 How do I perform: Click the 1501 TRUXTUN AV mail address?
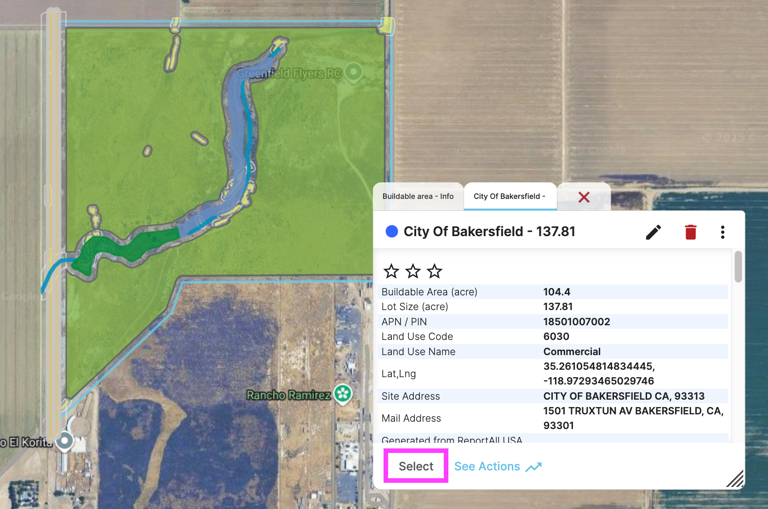point(633,418)
